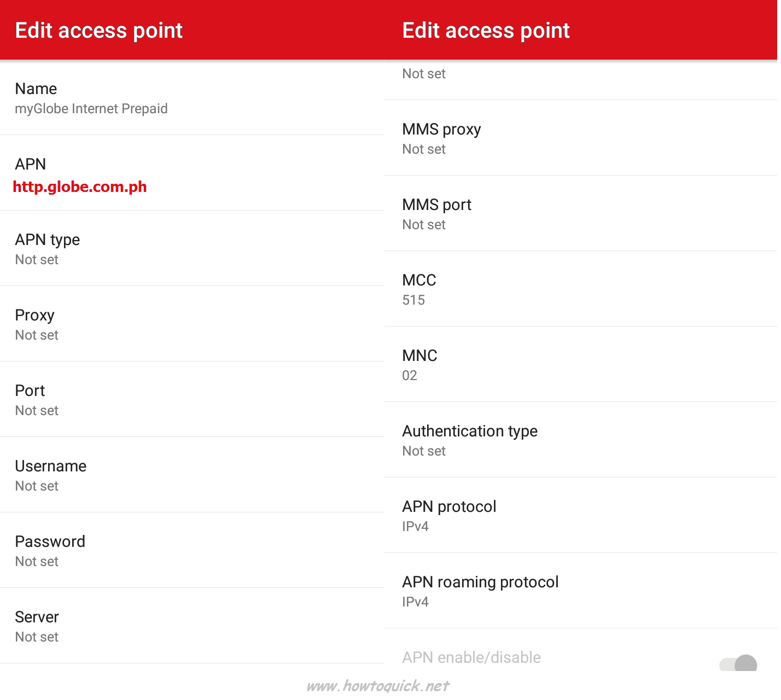Screen dimensions: 781x700
Task: Open the Port setting
Action: tap(193, 399)
